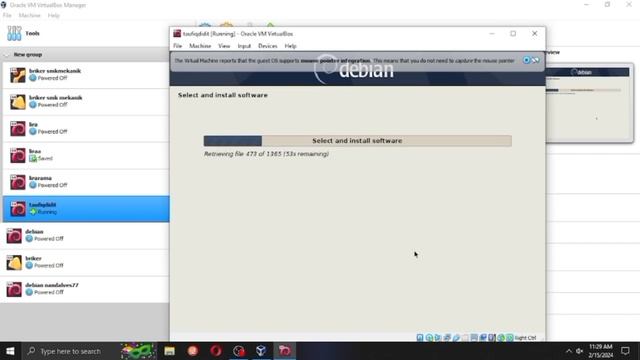The height and width of the screenshot is (360, 640).
Task: Click the taufiqdidit VM window icon
Action: [x=177, y=33]
